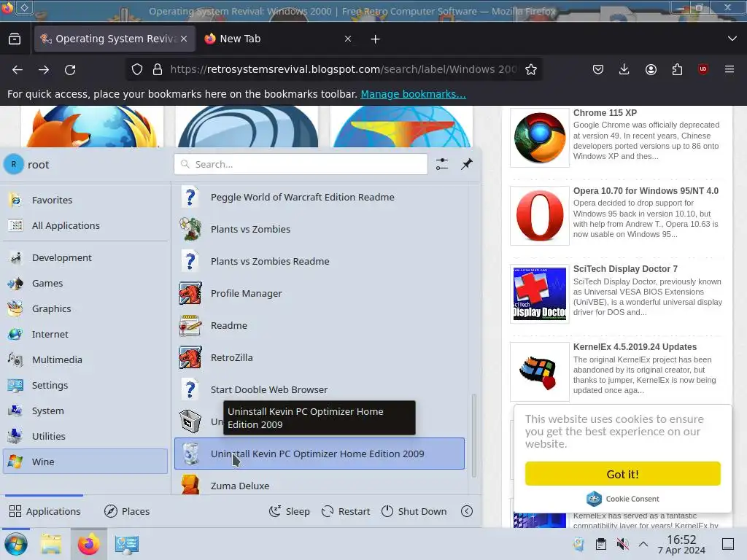
Task: Select the Multimedia category
Action: pos(86,359)
